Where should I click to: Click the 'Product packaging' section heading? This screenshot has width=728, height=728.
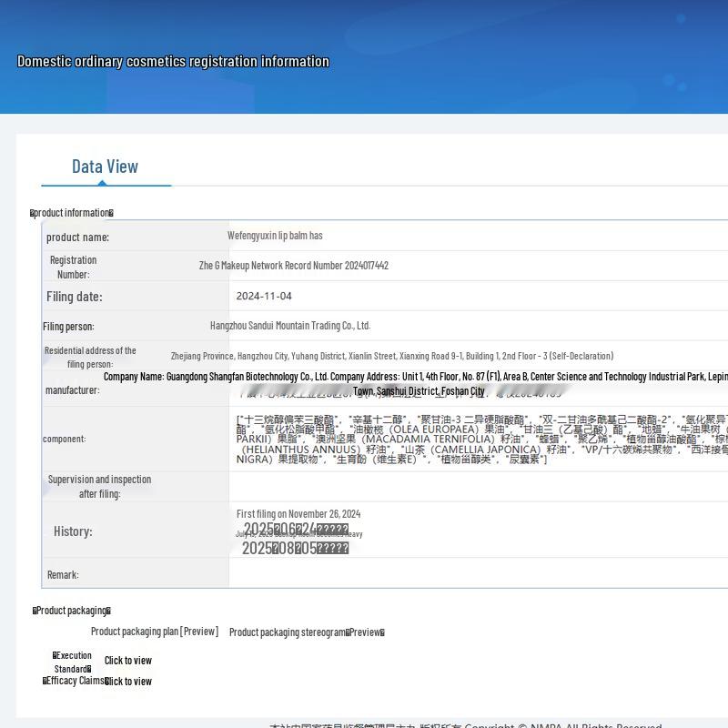[71, 611]
